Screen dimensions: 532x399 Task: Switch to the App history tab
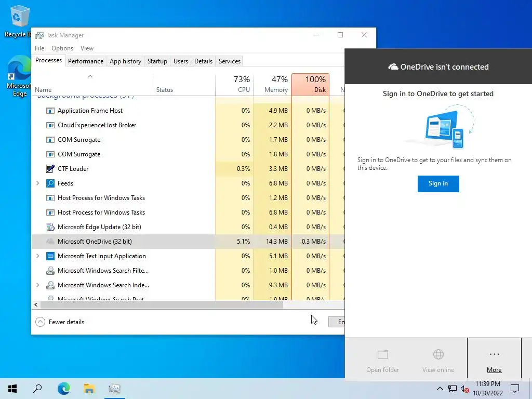pos(125,61)
